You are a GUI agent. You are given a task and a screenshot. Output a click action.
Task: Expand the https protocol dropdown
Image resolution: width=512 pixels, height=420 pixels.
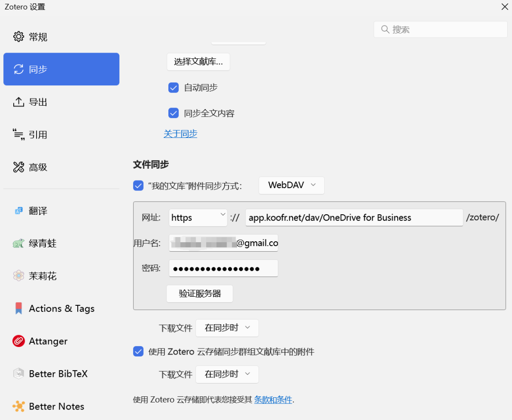[x=198, y=218]
